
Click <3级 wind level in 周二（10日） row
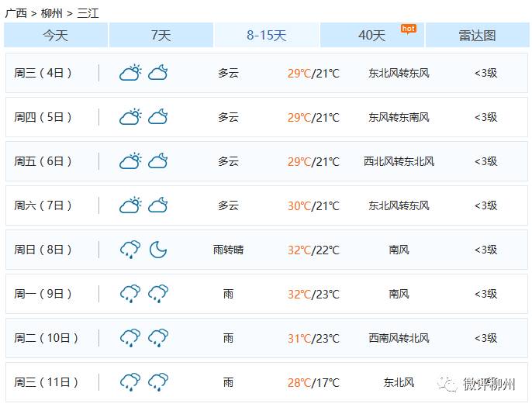tap(485, 338)
